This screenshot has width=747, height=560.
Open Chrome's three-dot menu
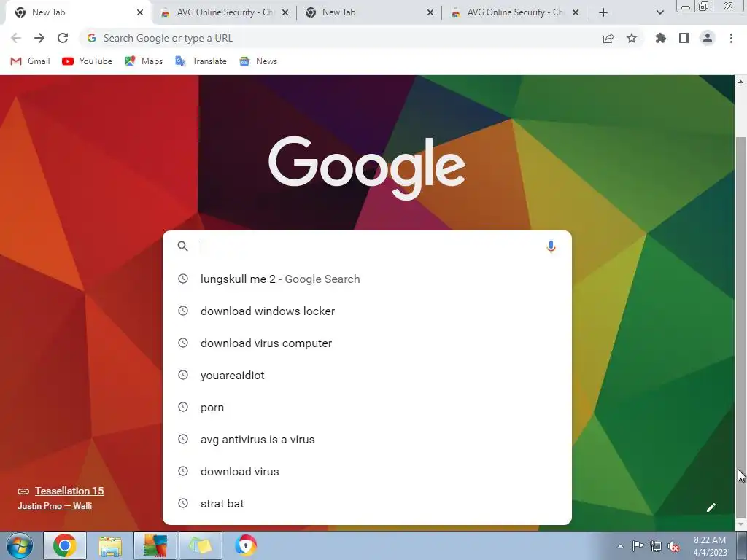(x=731, y=38)
